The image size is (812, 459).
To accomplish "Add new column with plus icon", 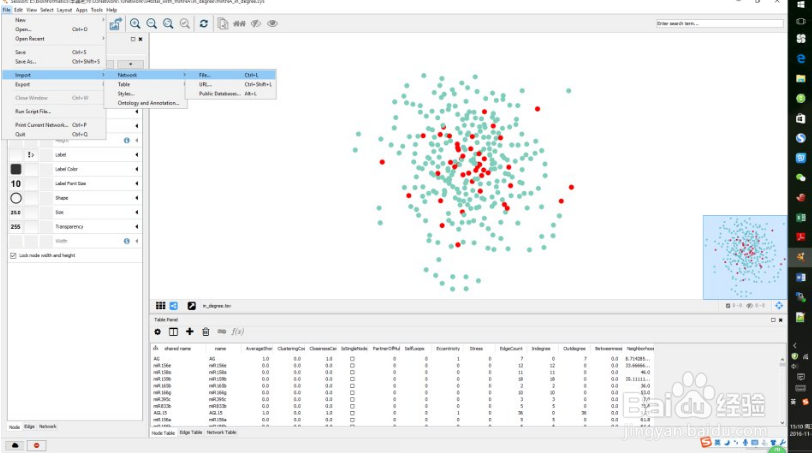I will [190, 332].
